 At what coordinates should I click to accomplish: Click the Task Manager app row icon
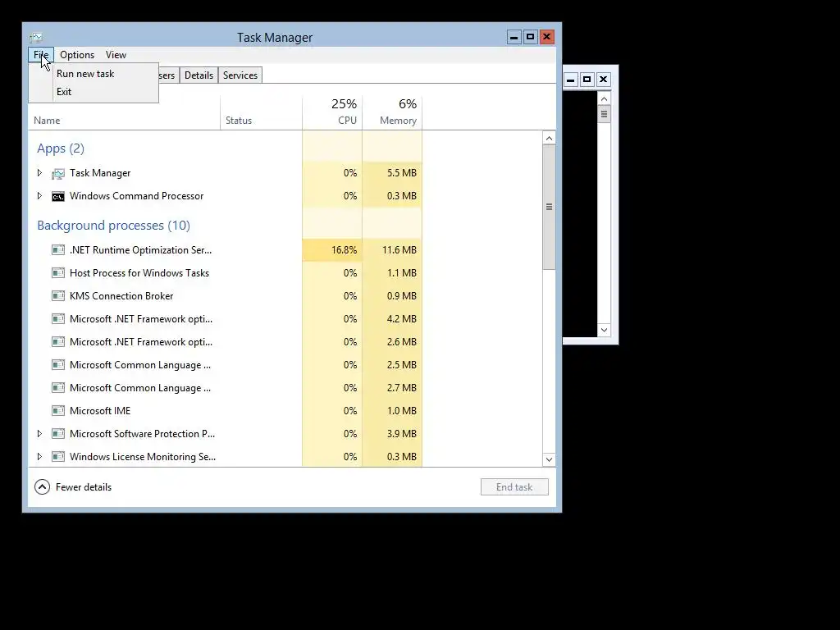(58, 174)
